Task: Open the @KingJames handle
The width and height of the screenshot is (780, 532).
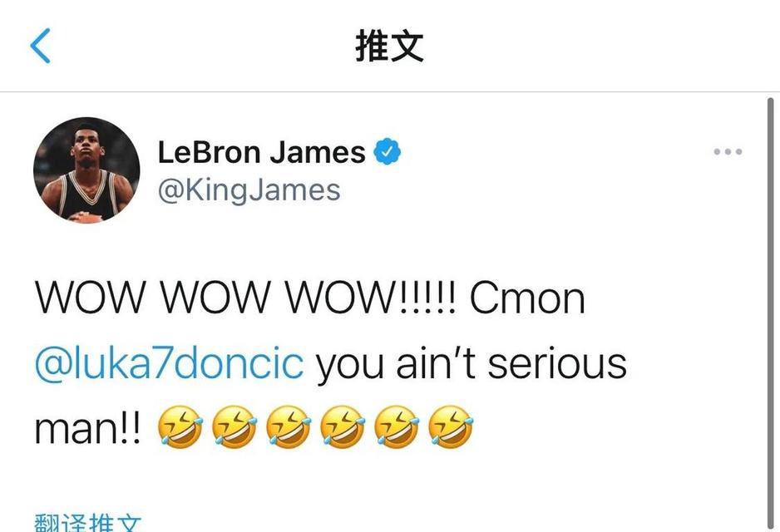Action: tap(249, 190)
